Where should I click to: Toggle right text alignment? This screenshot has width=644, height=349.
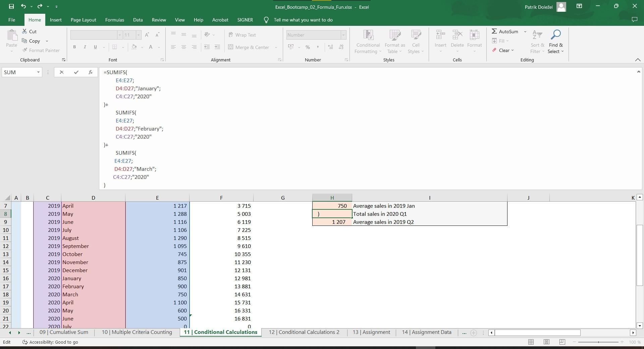point(194,47)
